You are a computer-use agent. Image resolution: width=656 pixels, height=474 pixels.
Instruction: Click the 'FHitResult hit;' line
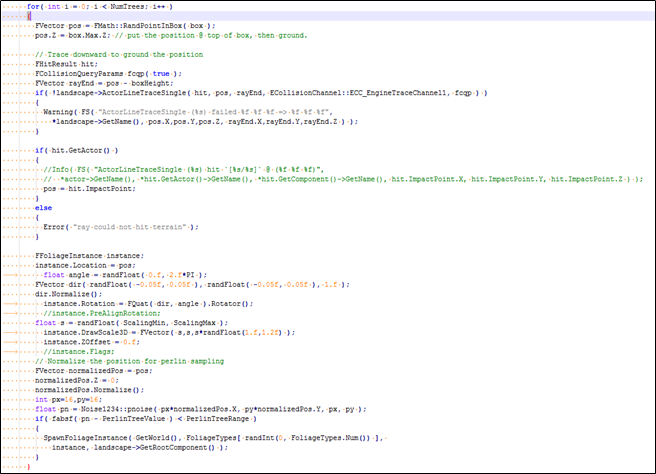67,64
